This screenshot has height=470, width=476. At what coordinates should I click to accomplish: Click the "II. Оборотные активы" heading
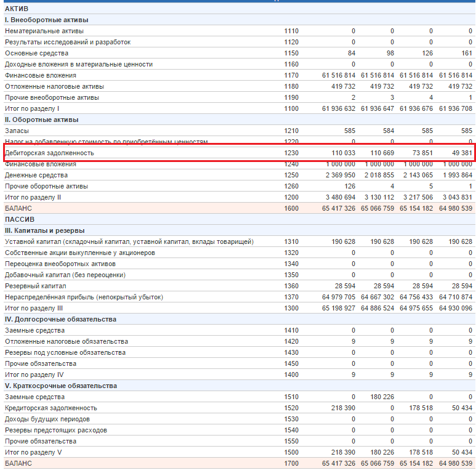coord(42,120)
